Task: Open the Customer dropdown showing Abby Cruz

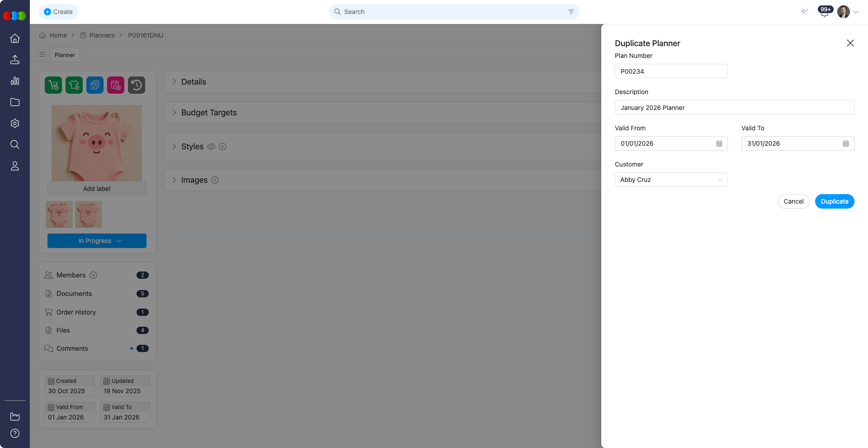Action: pos(670,180)
